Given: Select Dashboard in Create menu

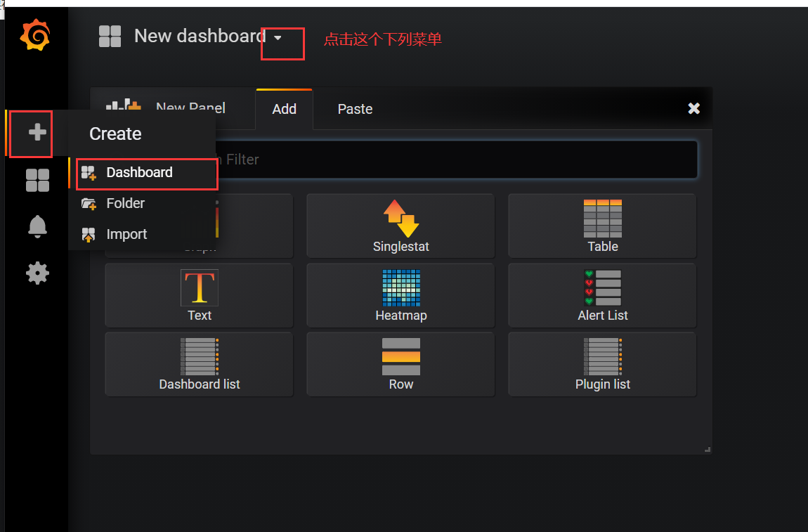Looking at the screenshot, I should pyautogui.click(x=143, y=173).
